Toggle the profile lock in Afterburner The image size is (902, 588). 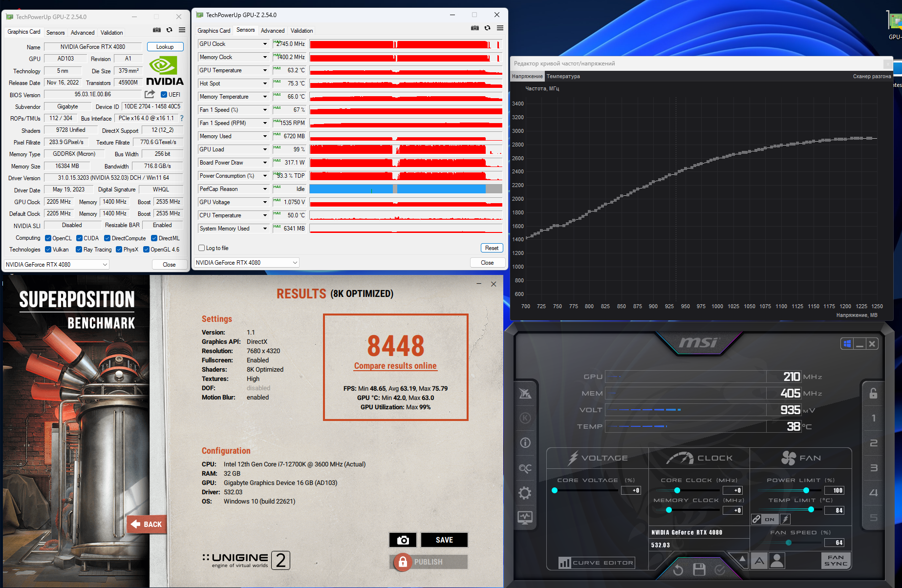[874, 393]
